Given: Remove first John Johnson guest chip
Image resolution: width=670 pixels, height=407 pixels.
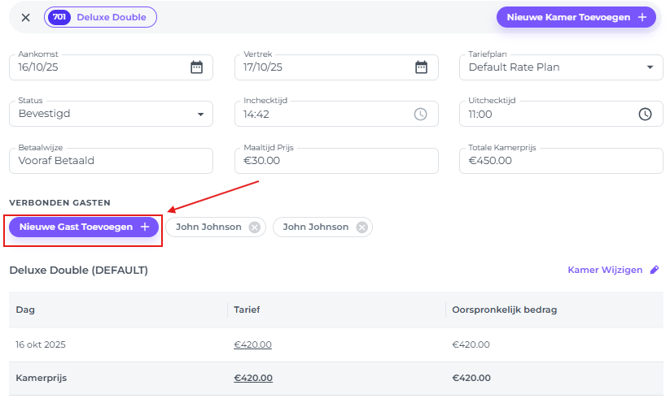Looking at the screenshot, I should coord(255,227).
